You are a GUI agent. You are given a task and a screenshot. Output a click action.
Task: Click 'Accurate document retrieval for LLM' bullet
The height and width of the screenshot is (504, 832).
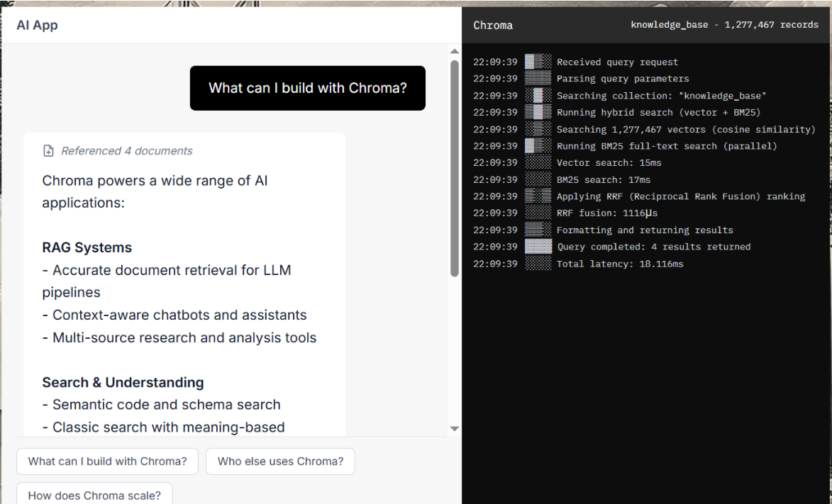click(167, 271)
